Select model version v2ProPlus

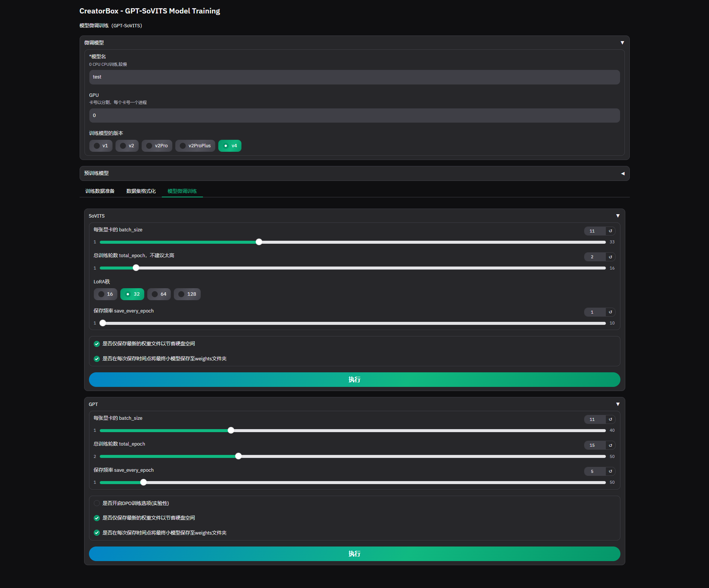click(195, 146)
